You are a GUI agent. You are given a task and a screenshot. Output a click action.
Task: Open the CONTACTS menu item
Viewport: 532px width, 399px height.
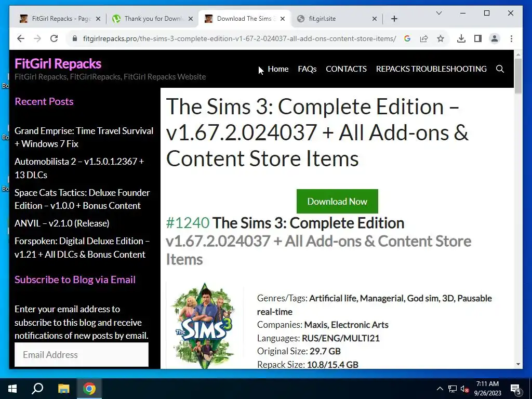346,69
